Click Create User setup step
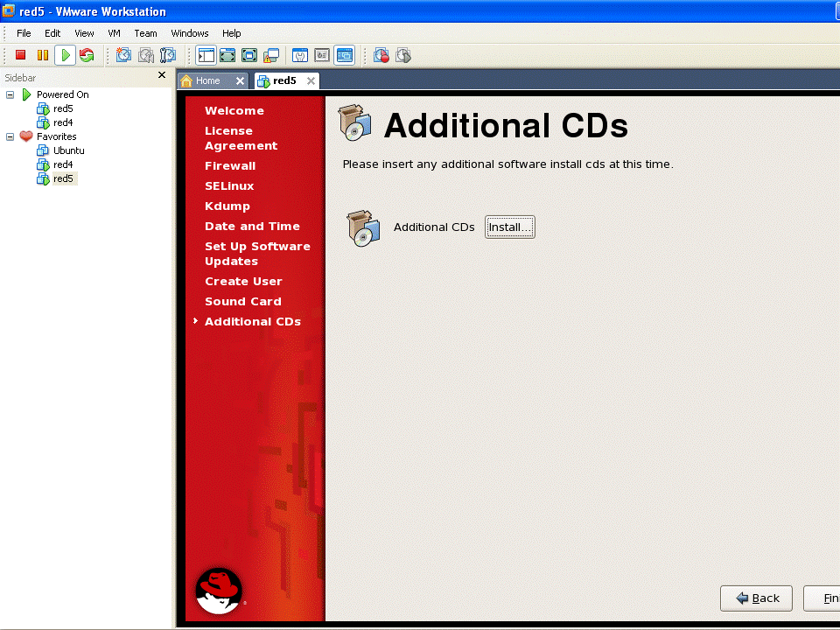Image resolution: width=840 pixels, height=630 pixels. [x=243, y=281]
